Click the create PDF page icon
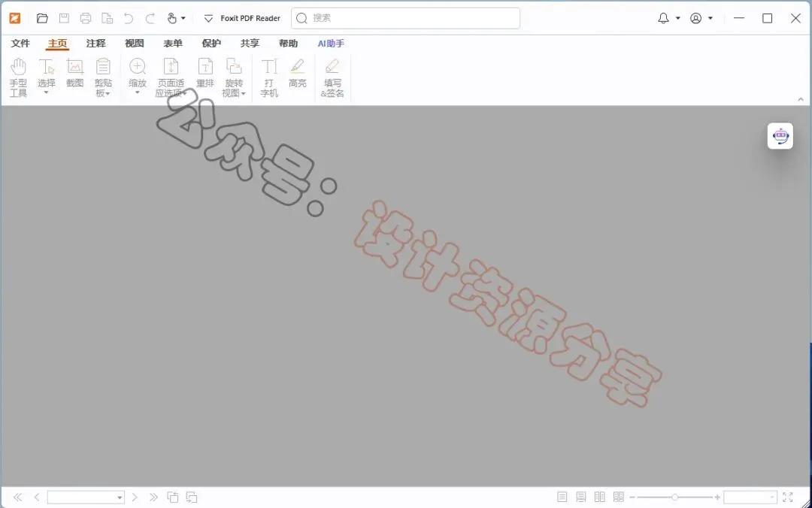 (108, 18)
